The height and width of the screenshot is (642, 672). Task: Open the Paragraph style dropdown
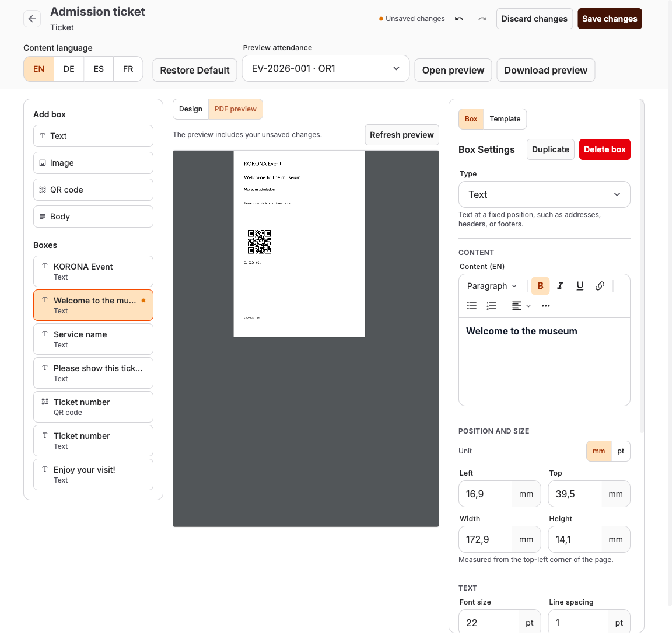(x=492, y=286)
